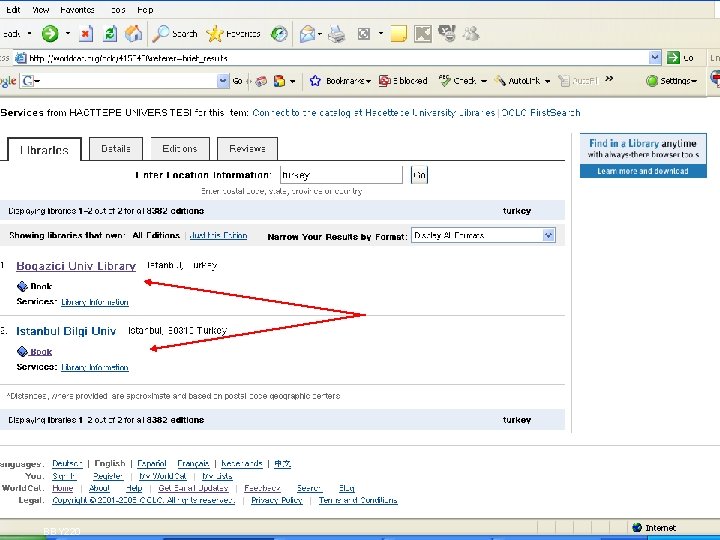Open the View menu
The image size is (720, 540).
[x=40, y=10]
